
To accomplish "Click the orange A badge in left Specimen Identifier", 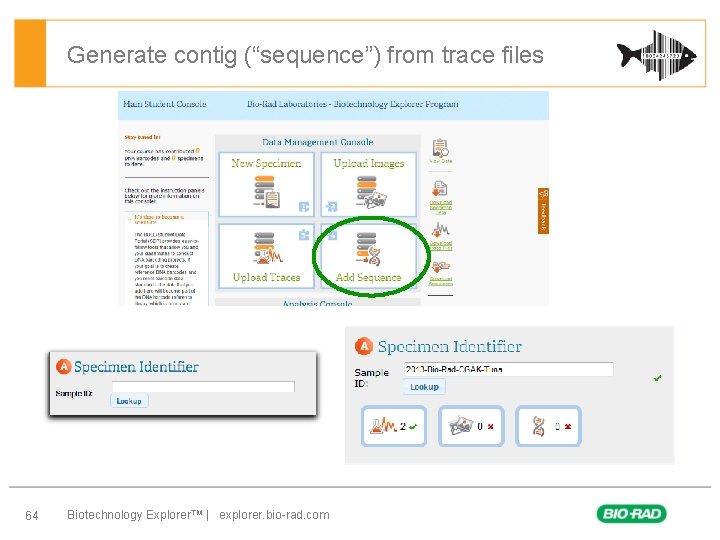I will point(63,366).
